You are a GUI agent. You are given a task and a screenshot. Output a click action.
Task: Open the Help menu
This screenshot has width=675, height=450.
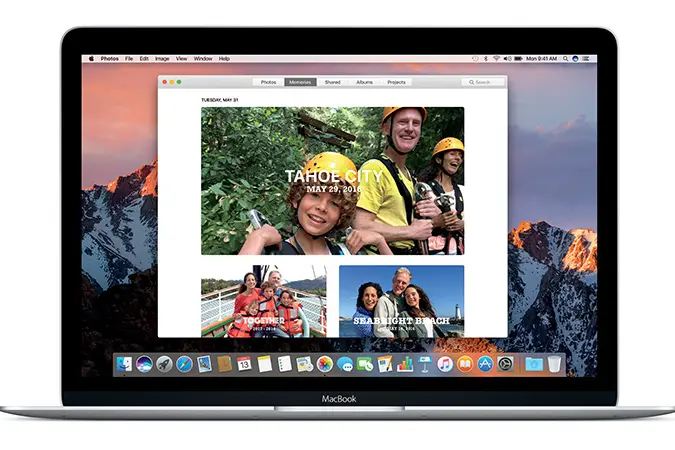224,59
